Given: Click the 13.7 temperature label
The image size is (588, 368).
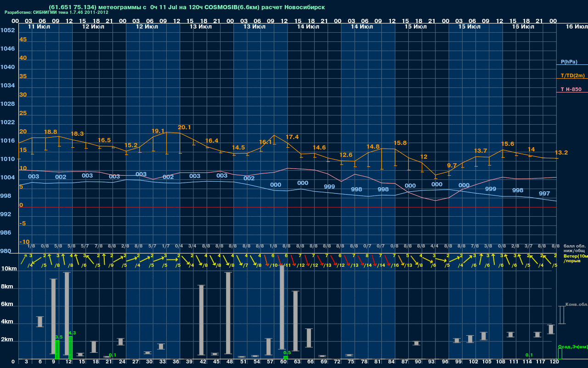Looking at the screenshot, I should pyautogui.click(x=481, y=151).
